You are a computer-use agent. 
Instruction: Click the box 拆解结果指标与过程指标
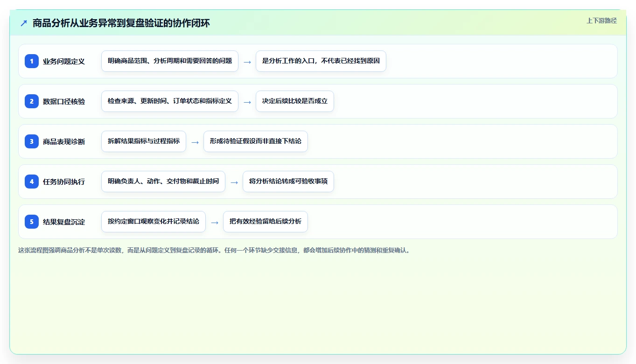(144, 141)
